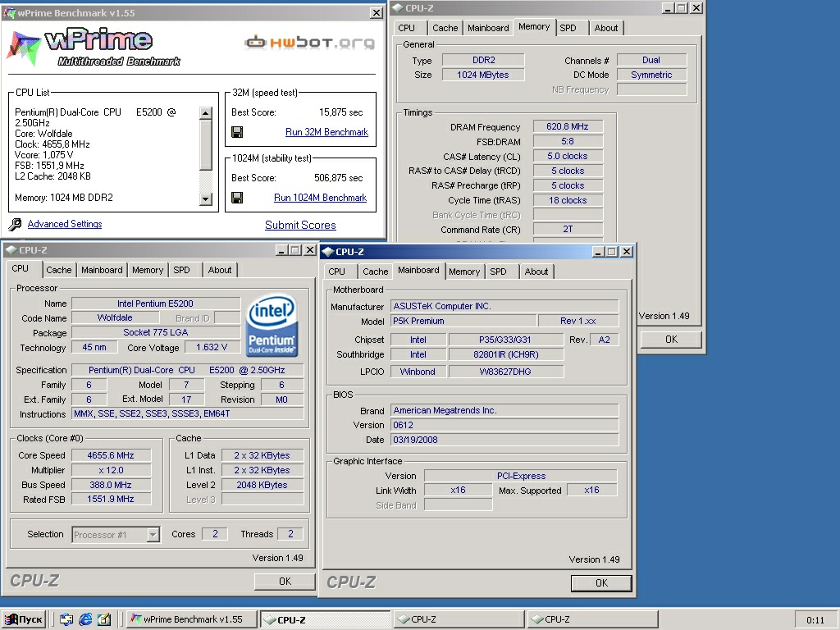Click the Core Voltage 1.632 V field

click(x=212, y=347)
